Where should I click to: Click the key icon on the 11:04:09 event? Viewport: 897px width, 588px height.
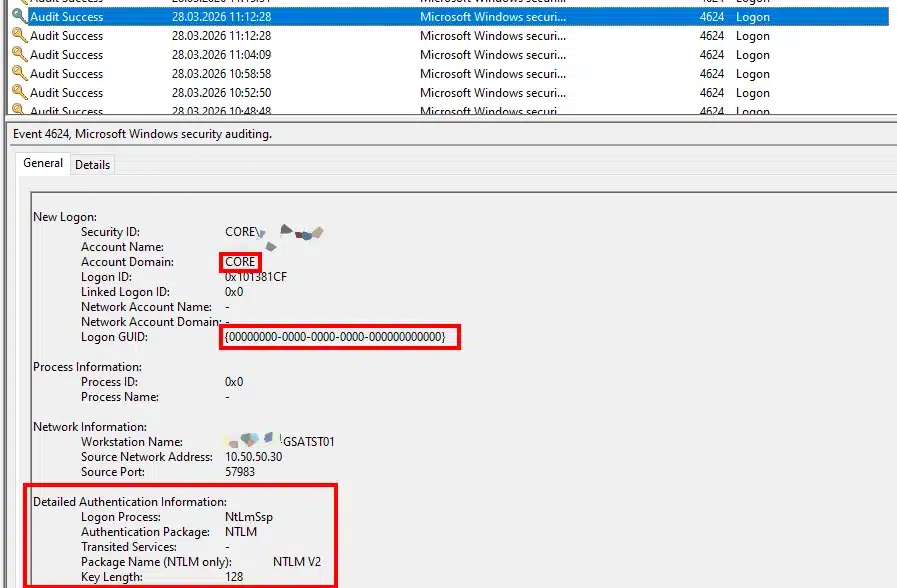(x=19, y=55)
